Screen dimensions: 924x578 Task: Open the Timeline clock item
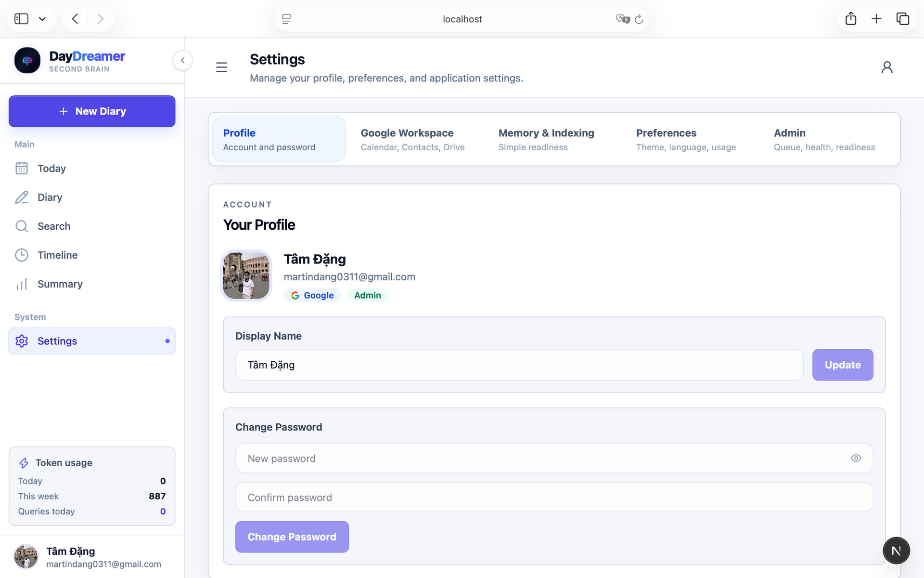point(92,255)
